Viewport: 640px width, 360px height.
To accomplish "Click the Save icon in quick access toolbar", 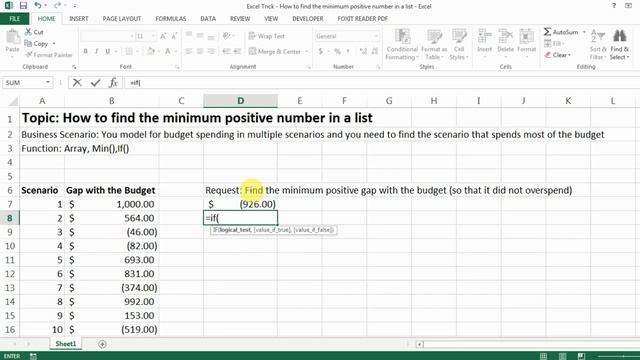I will click(23, 5).
